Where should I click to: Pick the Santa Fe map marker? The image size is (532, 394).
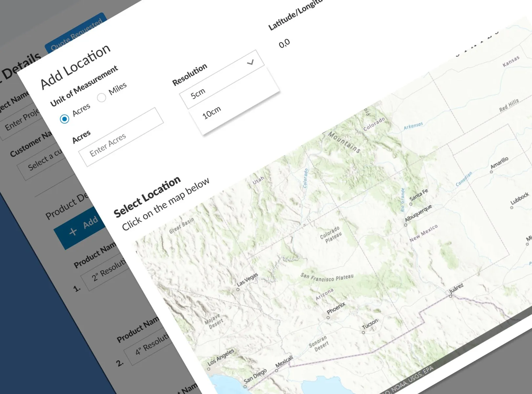[411, 204]
